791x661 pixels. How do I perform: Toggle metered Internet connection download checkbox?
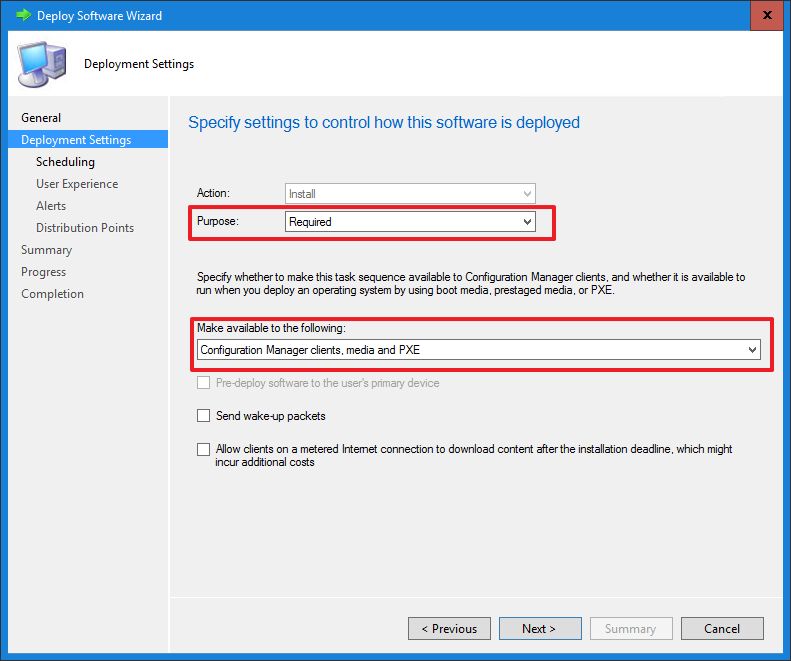204,450
